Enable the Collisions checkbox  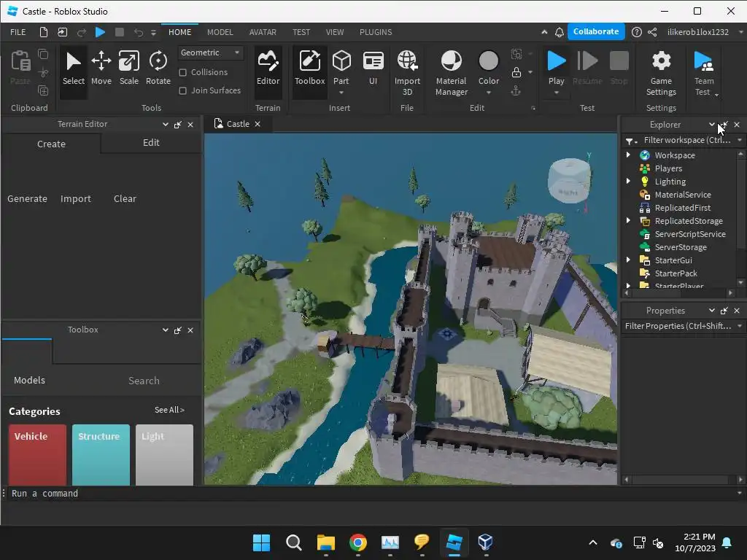pyautogui.click(x=182, y=72)
